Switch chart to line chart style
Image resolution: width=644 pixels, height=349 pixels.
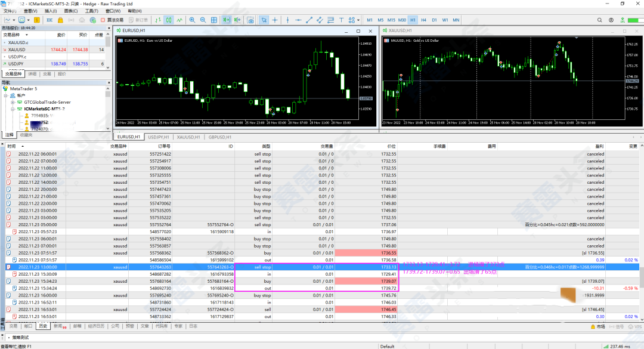[179, 20]
